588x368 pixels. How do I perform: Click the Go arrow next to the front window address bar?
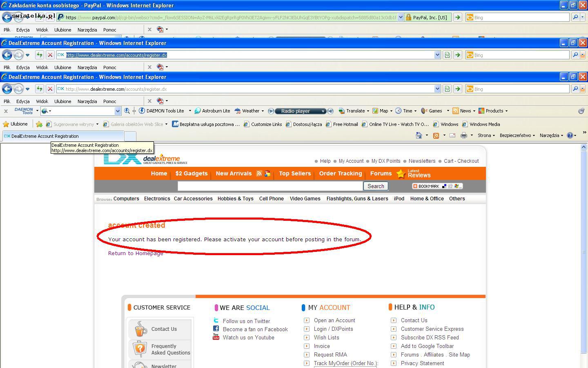(458, 89)
